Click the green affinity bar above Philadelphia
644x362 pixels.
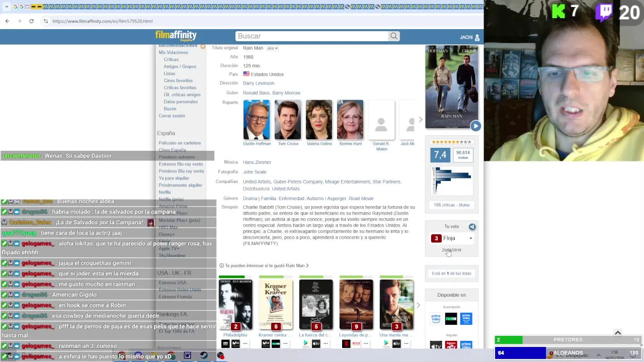pyautogui.click(x=235, y=277)
